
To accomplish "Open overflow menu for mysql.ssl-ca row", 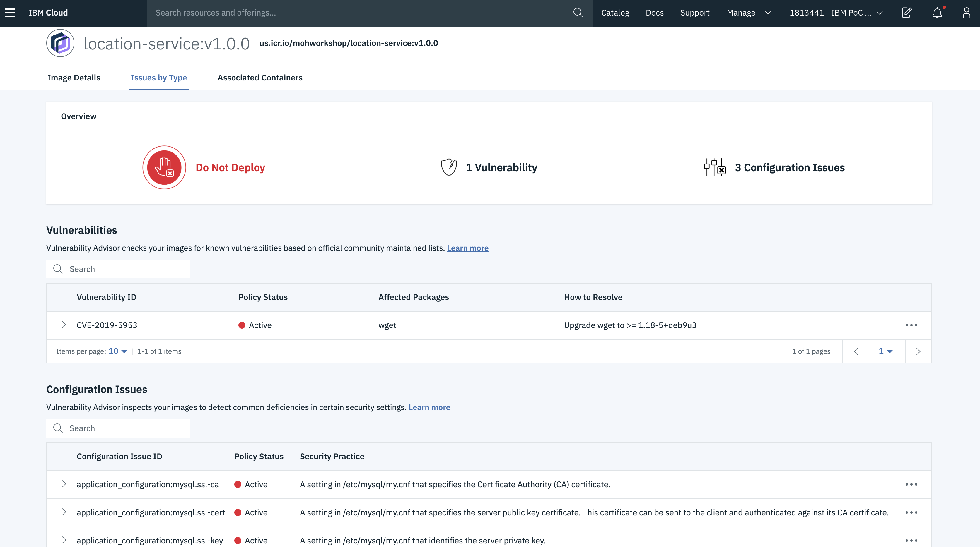I will pyautogui.click(x=911, y=485).
